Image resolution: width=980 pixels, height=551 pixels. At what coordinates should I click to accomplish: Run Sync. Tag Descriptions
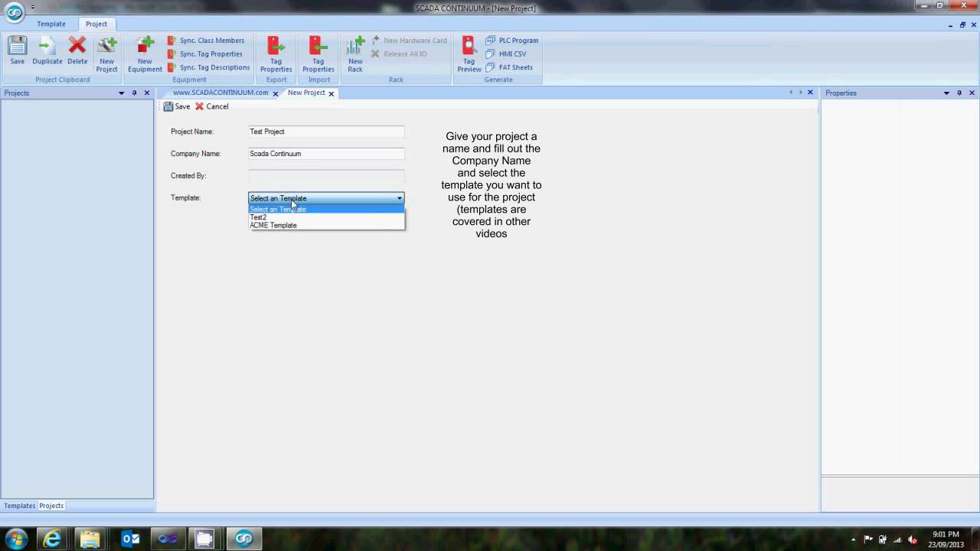208,67
